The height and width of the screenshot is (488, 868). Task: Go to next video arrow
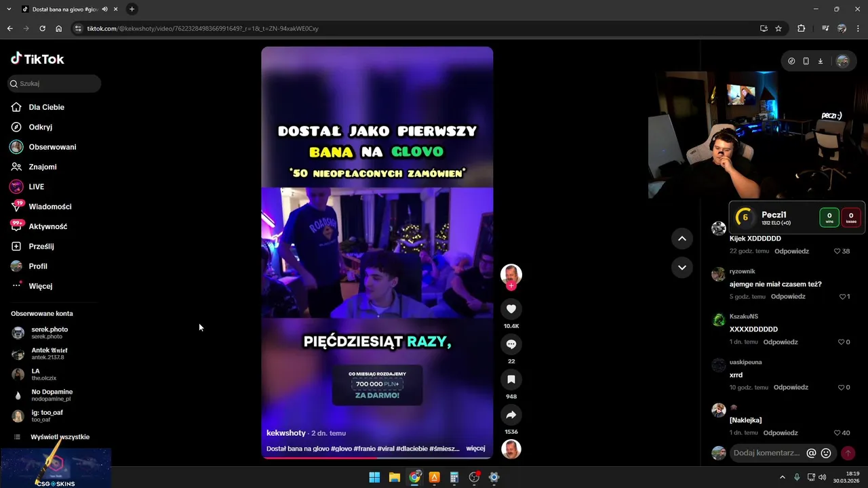point(682,267)
